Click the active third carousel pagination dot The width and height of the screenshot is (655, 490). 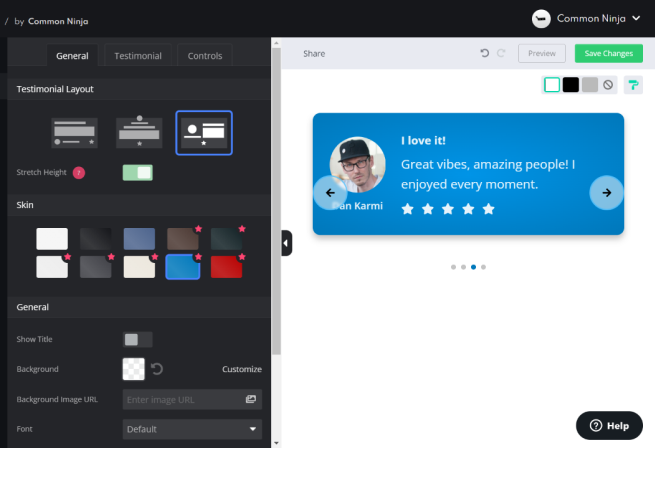point(473,267)
